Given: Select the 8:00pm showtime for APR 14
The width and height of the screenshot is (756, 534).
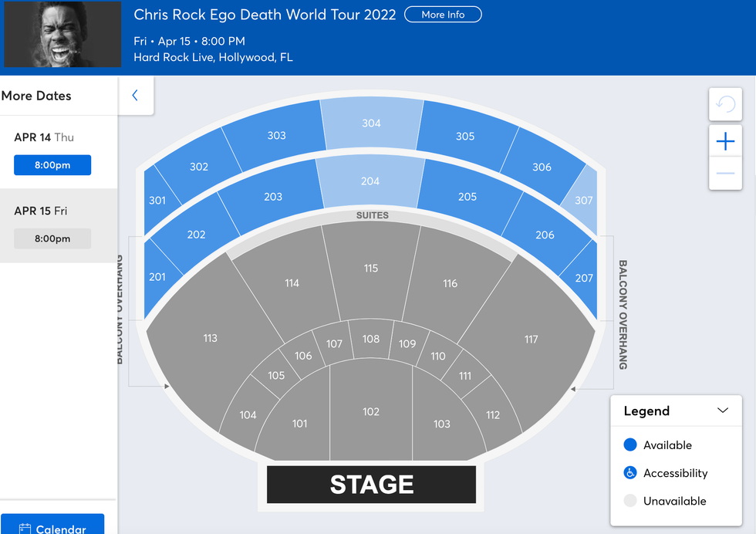Looking at the screenshot, I should [52, 164].
